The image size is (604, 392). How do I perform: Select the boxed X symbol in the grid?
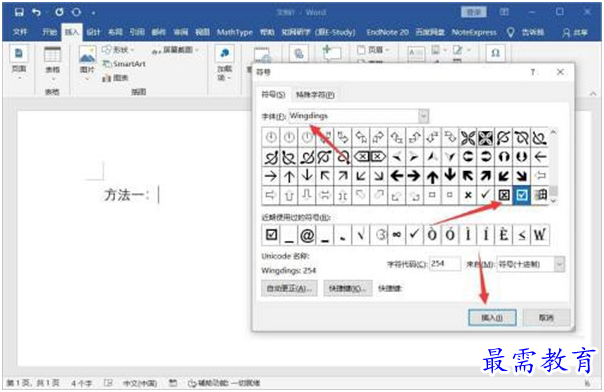(x=504, y=195)
